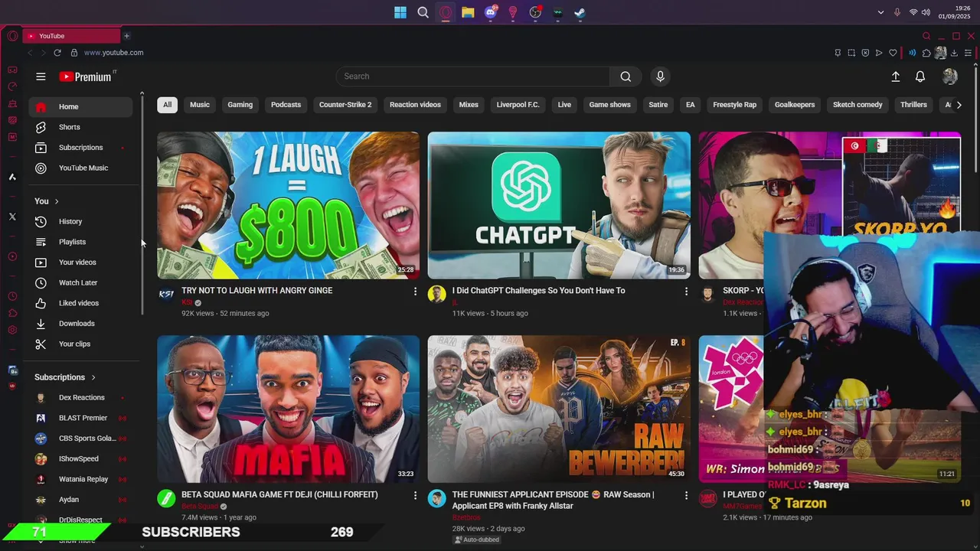
Task: Open the browser downloads icon
Action: (x=955, y=53)
